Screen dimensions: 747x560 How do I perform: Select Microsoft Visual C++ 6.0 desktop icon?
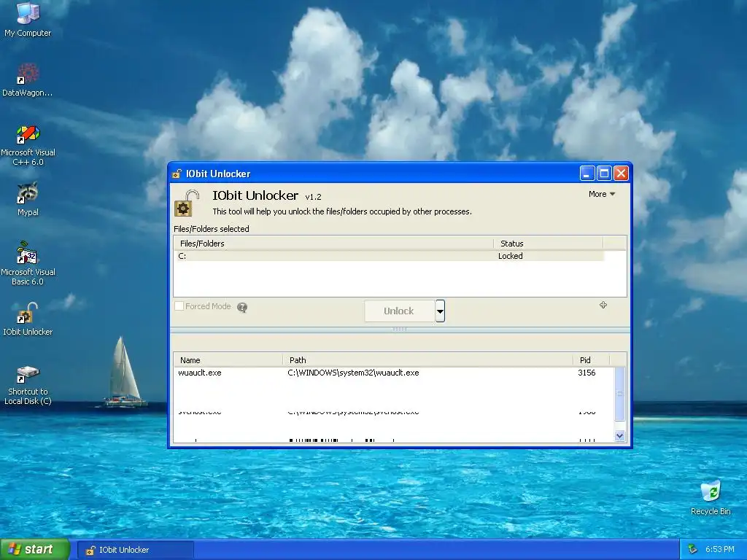pos(28,145)
